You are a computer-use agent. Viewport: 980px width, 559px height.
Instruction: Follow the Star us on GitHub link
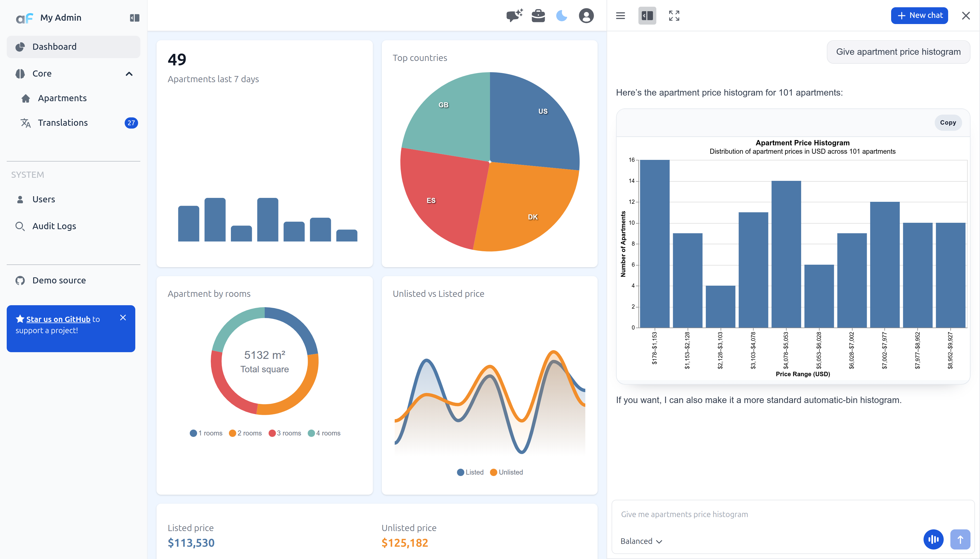click(58, 319)
